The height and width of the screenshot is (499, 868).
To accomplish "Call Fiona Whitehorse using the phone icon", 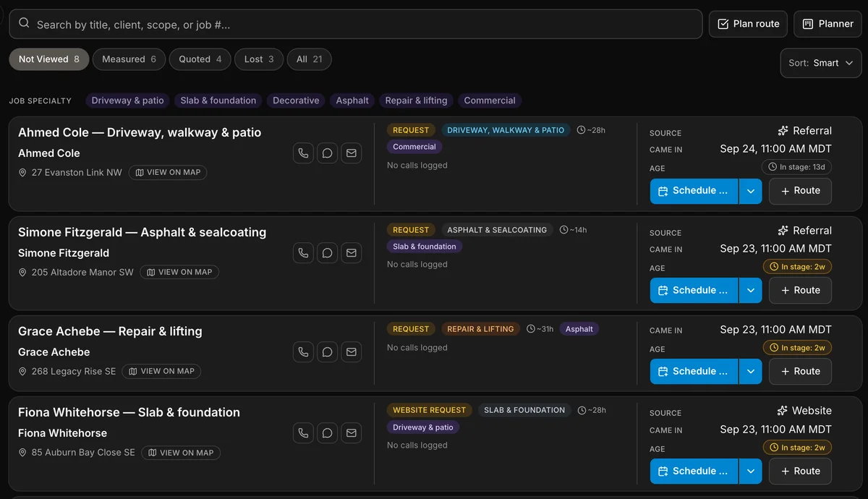I will (x=303, y=433).
